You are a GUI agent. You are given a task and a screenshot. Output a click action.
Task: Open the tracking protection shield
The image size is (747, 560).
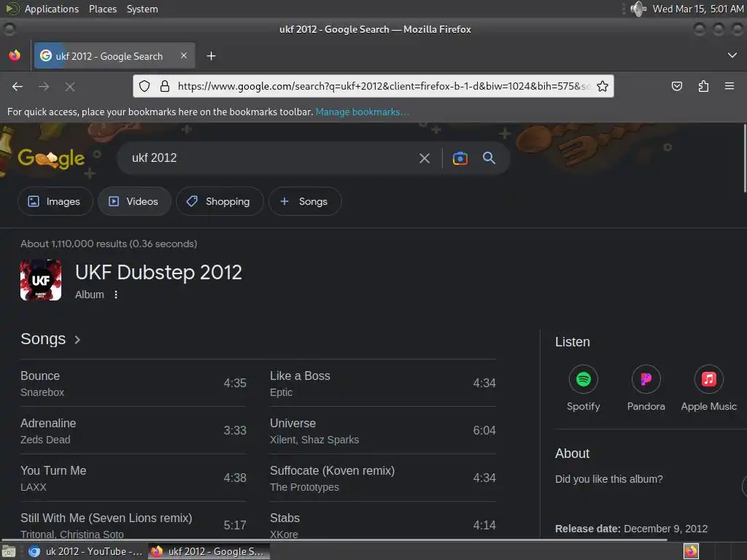point(144,86)
